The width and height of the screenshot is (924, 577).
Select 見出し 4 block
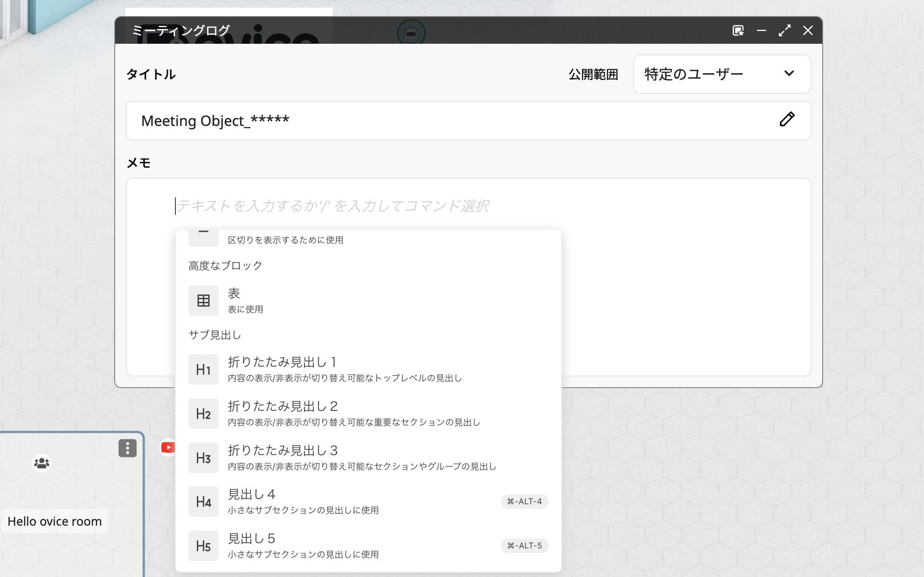pyautogui.click(x=368, y=502)
